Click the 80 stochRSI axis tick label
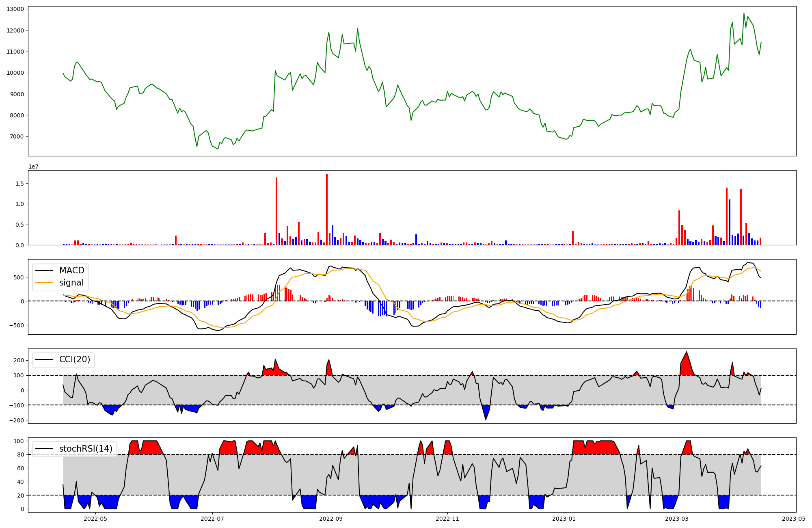This screenshot has width=812, height=528. tap(21, 454)
